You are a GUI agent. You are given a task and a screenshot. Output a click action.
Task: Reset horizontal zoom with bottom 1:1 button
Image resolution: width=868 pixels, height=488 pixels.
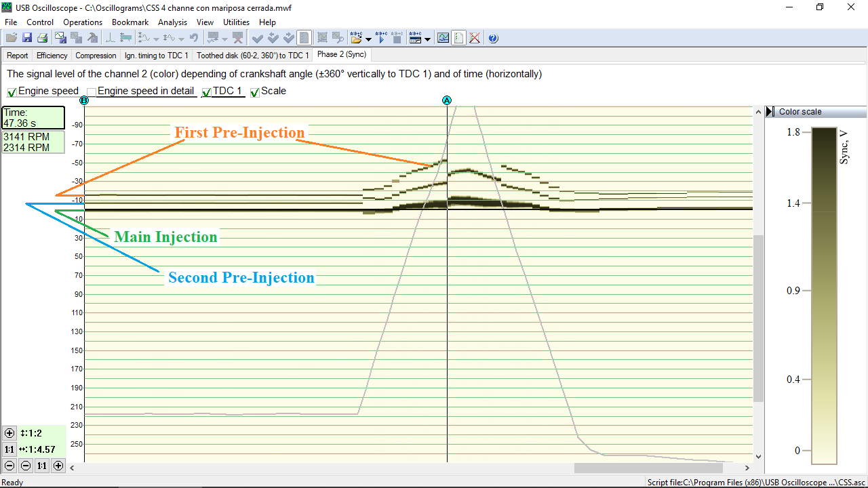(42, 466)
